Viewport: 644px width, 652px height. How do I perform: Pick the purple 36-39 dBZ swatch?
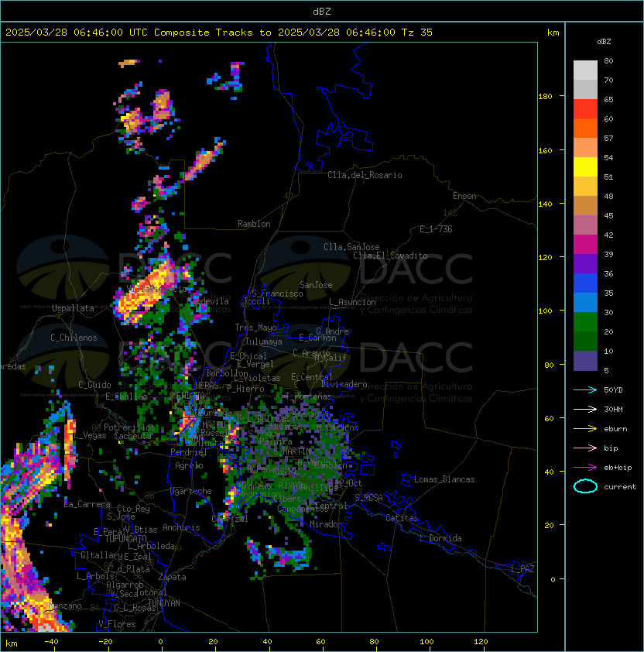585,263
